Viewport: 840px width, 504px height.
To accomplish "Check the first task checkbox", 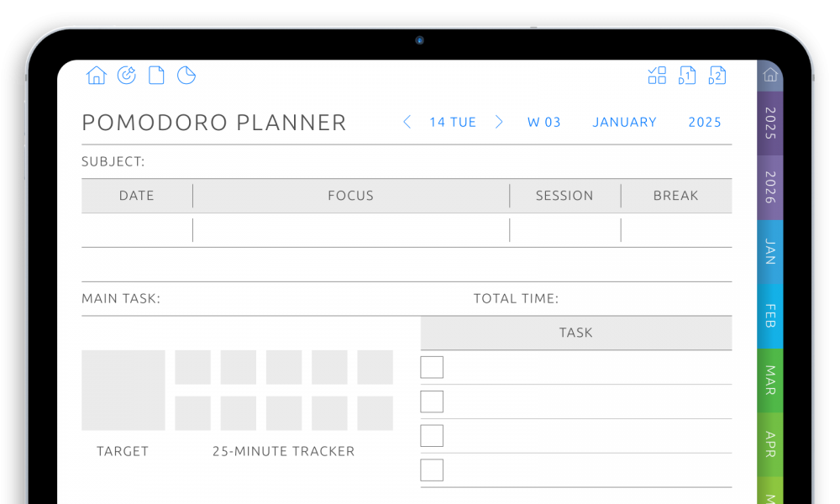I will click(432, 367).
